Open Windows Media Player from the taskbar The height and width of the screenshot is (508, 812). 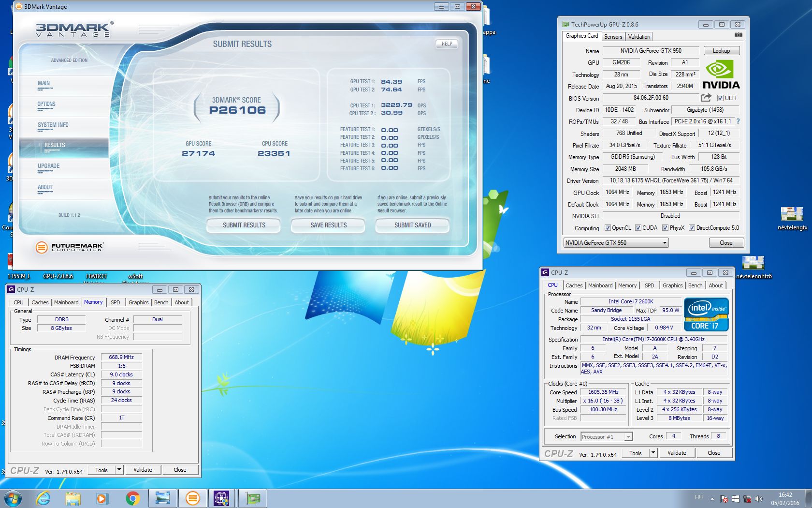click(x=102, y=498)
